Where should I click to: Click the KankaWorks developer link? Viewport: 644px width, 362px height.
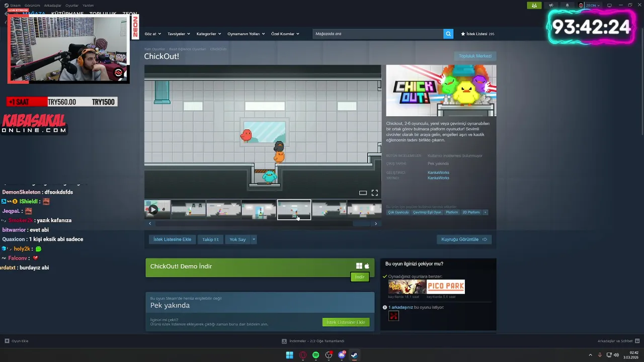[x=438, y=172]
